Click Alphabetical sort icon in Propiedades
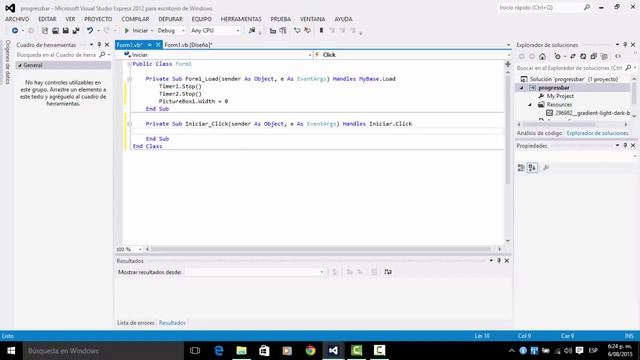 coord(532,168)
